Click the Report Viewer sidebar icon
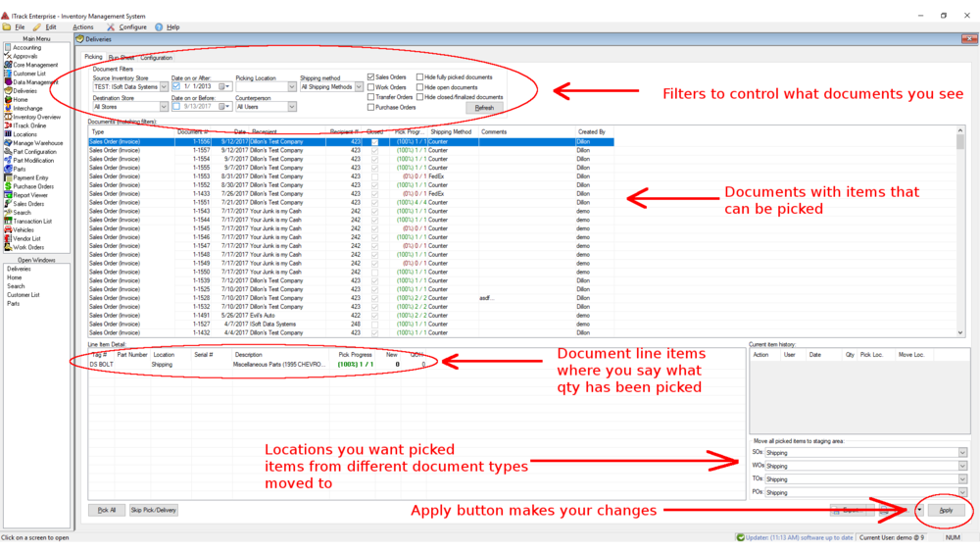This screenshot has width=980, height=552. coord(8,195)
